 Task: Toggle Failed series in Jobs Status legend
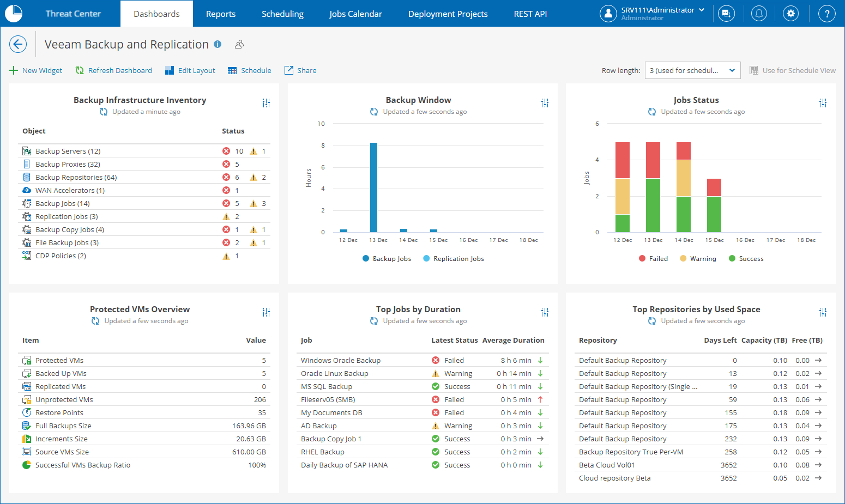pos(654,259)
